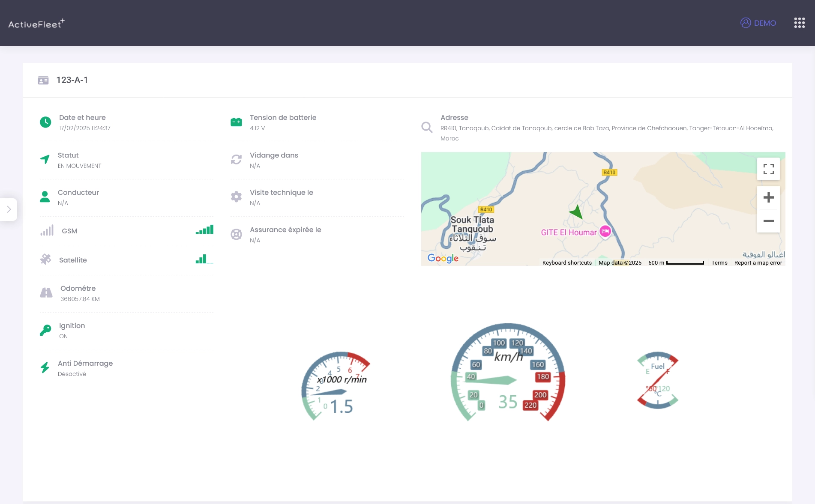The height and width of the screenshot is (504, 815).
Task: Click the address search magnifier icon
Action: (427, 127)
